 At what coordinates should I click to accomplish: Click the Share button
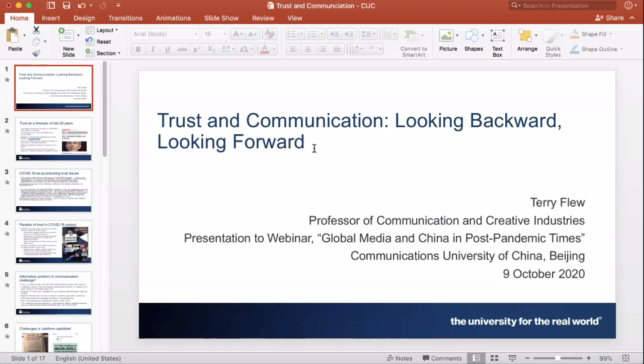pos(609,18)
